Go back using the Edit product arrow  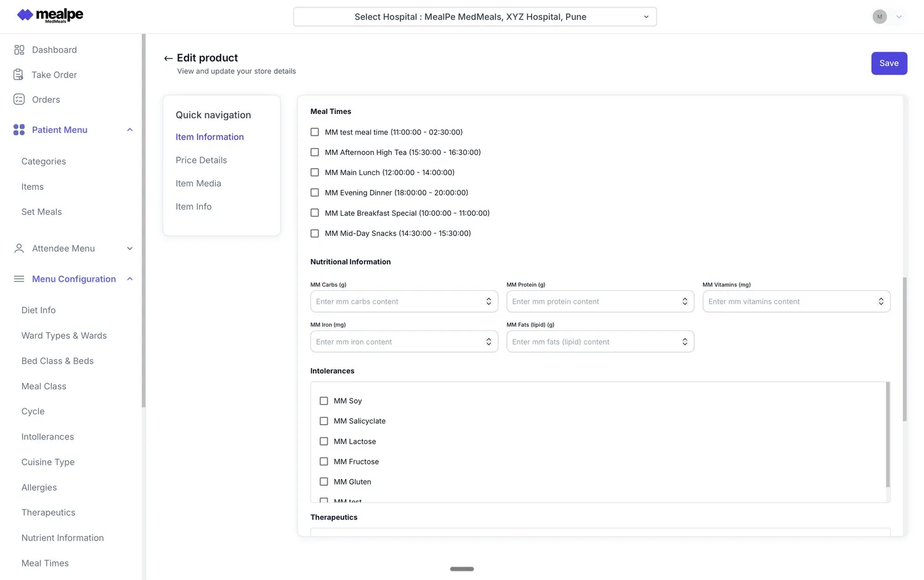(x=168, y=59)
